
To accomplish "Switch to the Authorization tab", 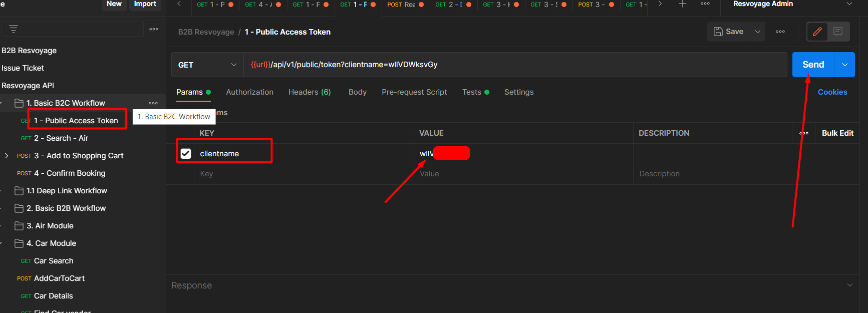I will click(249, 92).
